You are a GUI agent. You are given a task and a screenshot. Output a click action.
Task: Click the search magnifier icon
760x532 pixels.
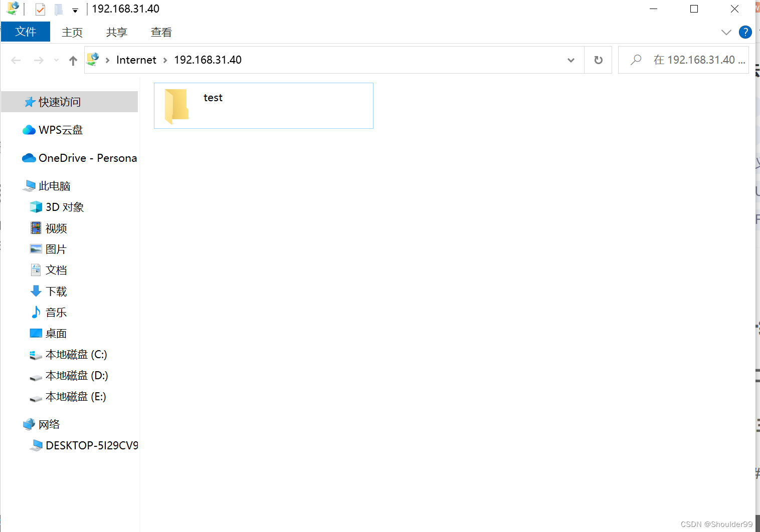[636, 60]
